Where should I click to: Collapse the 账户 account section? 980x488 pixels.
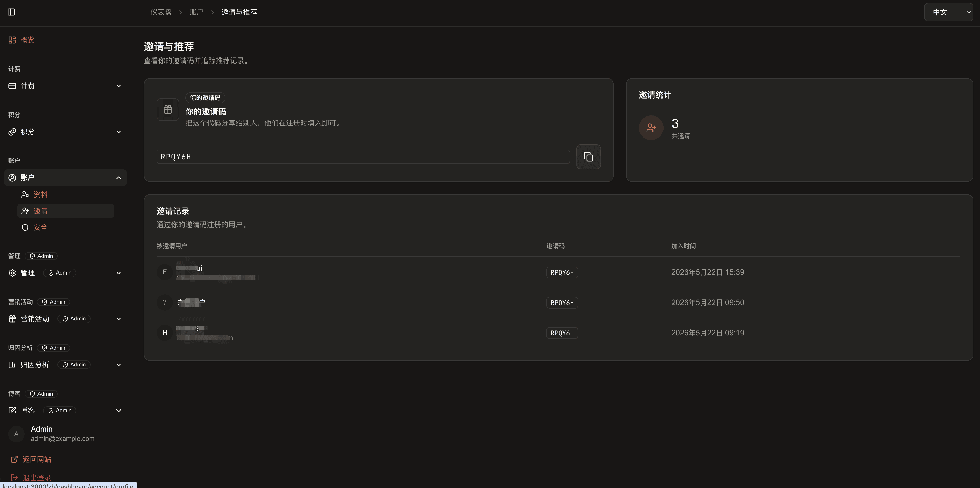(x=65, y=178)
